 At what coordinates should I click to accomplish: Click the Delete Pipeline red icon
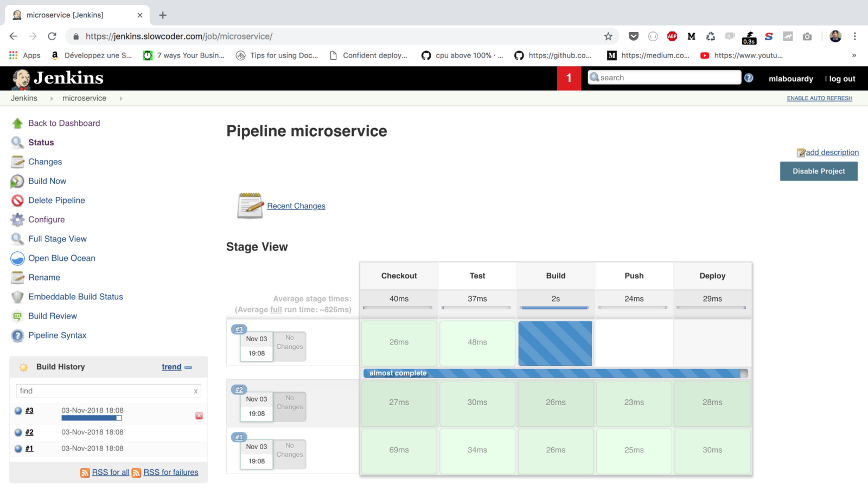click(17, 201)
